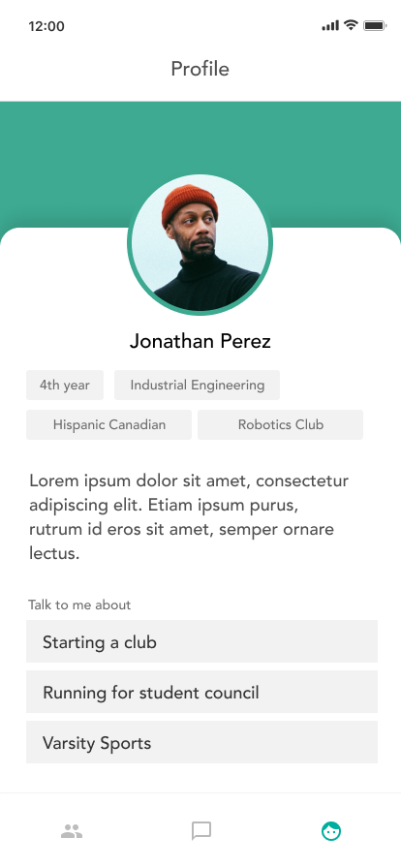Tap the Talk to me about label
Screen dimensions: 401x868
click(79, 604)
